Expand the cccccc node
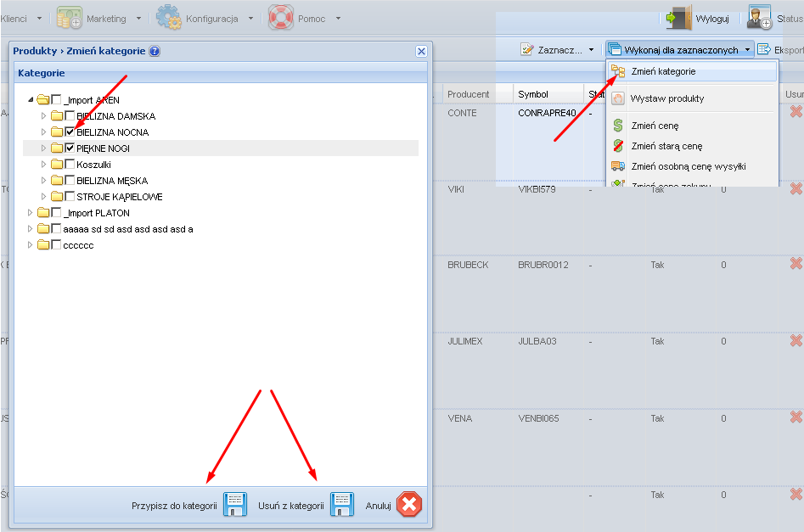804x532 pixels. pyautogui.click(x=31, y=245)
